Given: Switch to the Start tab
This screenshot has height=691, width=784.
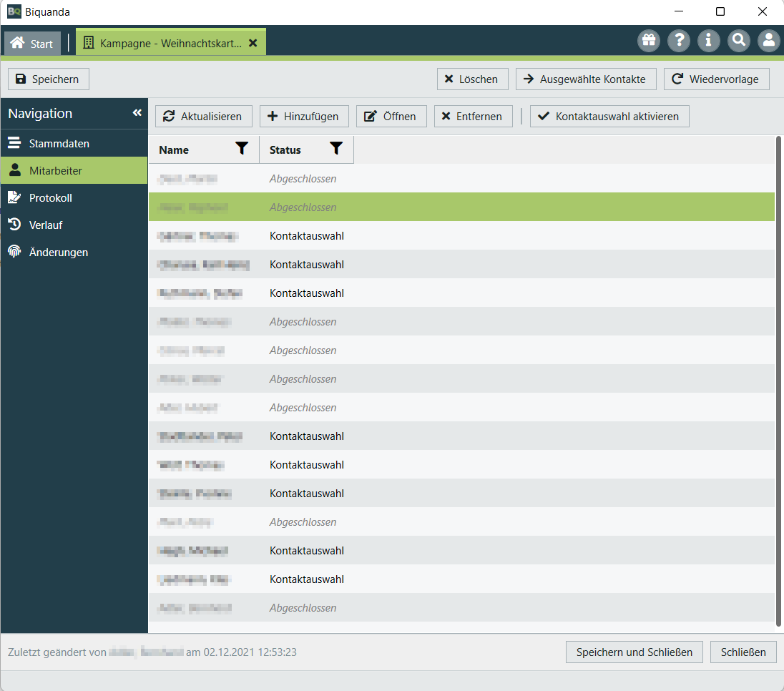Looking at the screenshot, I should coord(32,43).
